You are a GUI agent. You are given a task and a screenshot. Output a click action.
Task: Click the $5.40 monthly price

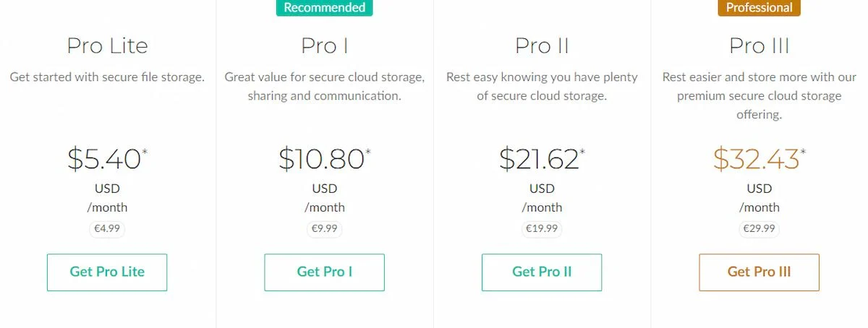click(107, 159)
